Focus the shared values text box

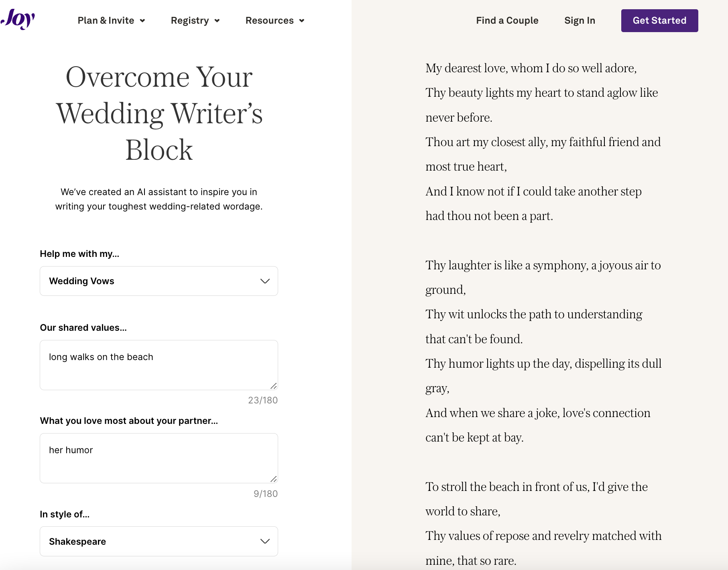point(159,365)
